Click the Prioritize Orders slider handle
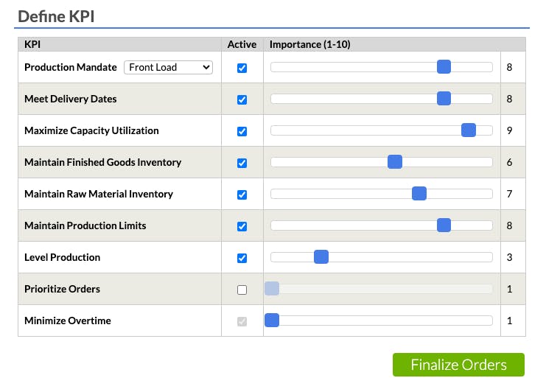The image size is (546, 392). click(x=272, y=289)
